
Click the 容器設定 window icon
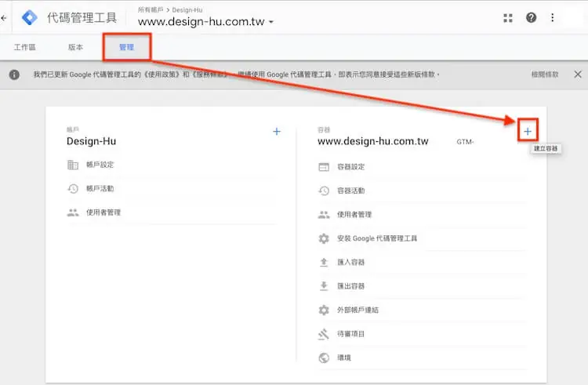click(324, 167)
